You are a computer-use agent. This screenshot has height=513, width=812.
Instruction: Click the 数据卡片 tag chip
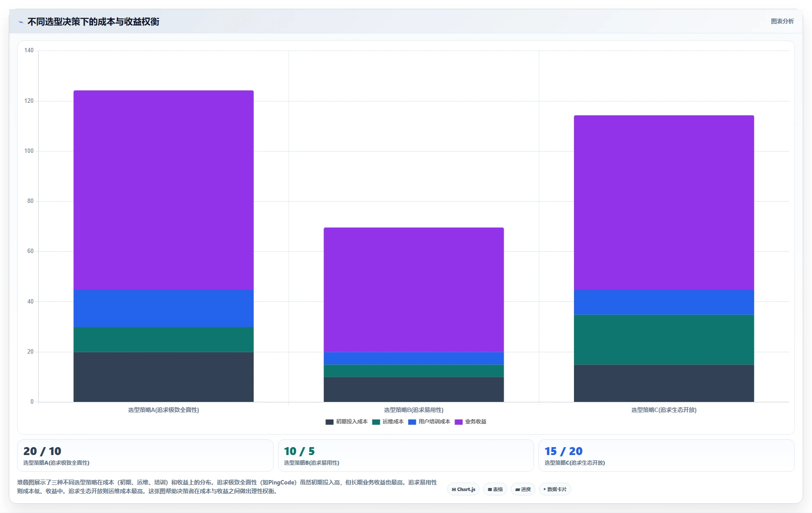555,489
